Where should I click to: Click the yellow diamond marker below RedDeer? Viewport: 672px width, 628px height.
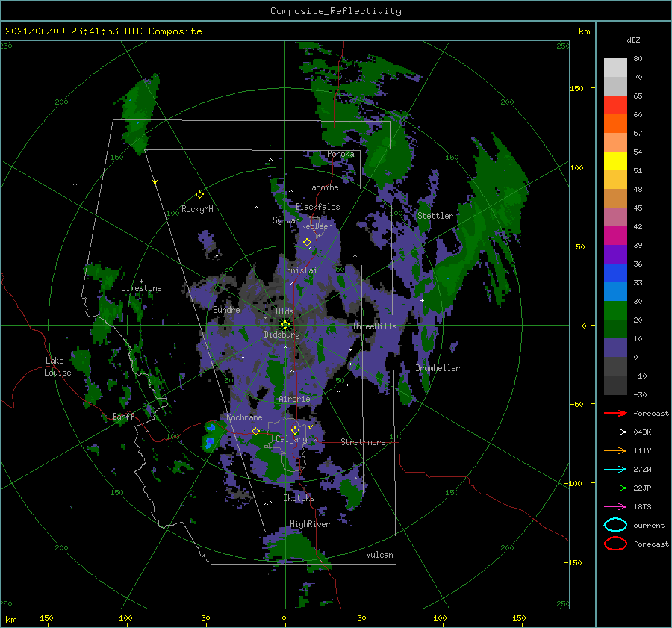(x=307, y=243)
